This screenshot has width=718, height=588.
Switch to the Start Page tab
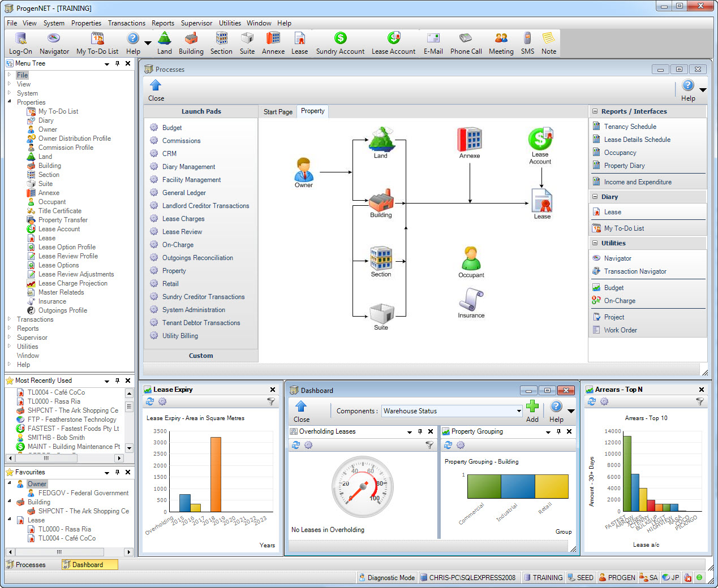(x=278, y=111)
